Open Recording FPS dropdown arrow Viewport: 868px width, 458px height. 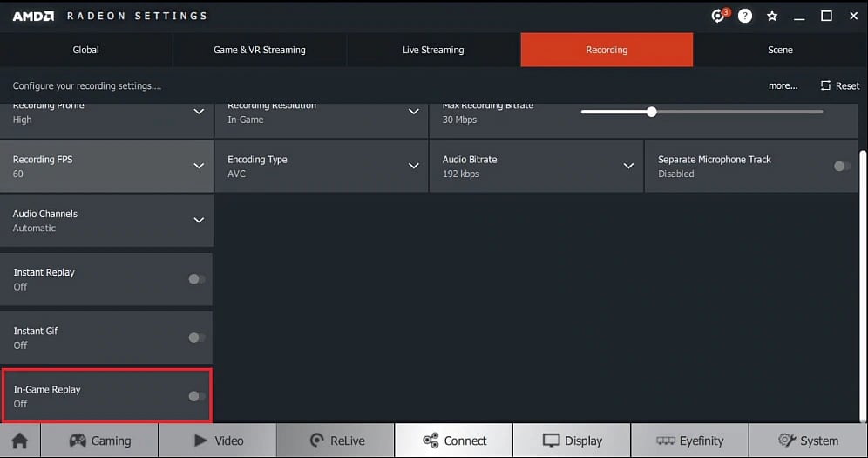[x=199, y=166]
